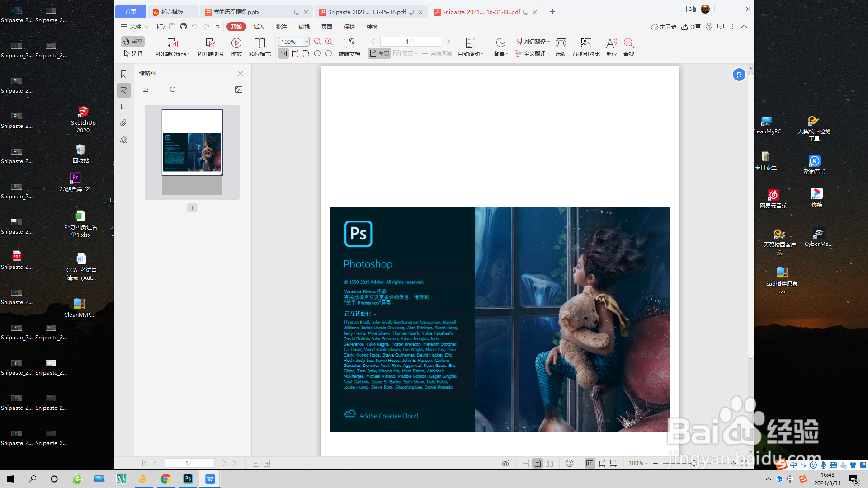Enter reading mode (阅读模式)
The image size is (868, 488).
pos(260,47)
